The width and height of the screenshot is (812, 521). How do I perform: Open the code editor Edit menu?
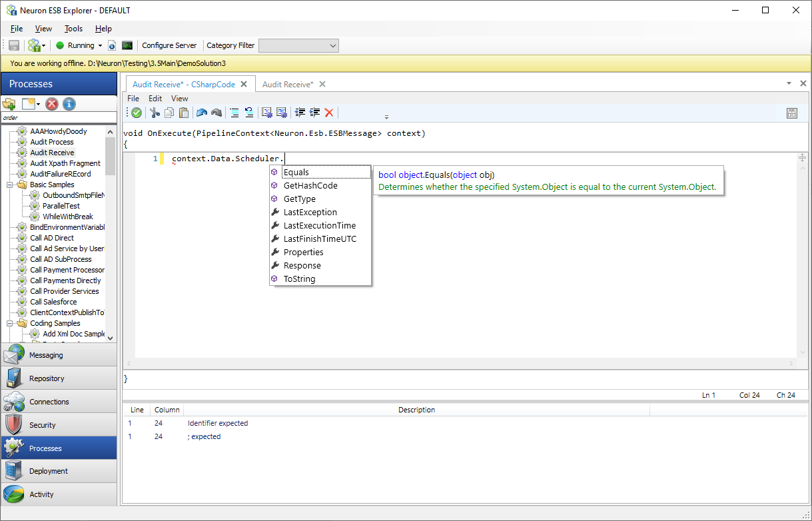tap(155, 99)
